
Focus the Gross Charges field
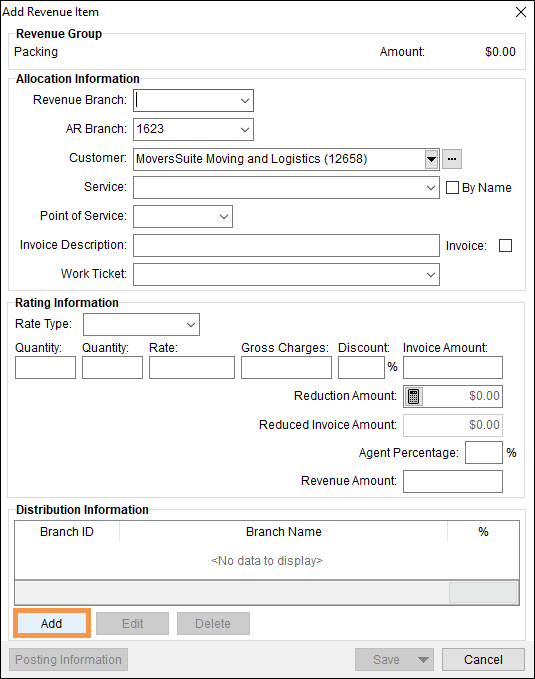[286, 368]
